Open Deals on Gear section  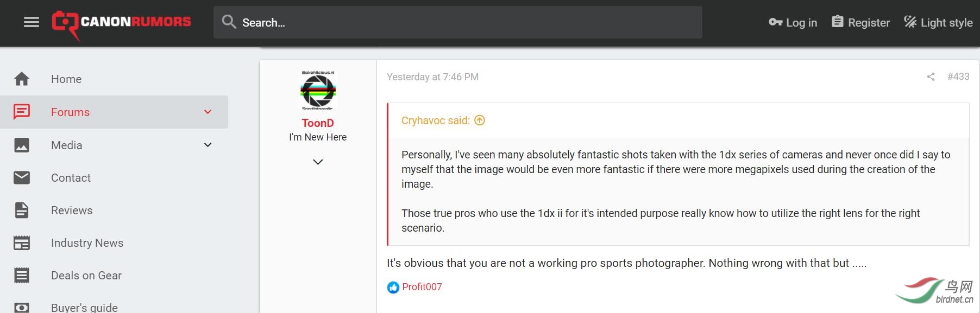86,276
